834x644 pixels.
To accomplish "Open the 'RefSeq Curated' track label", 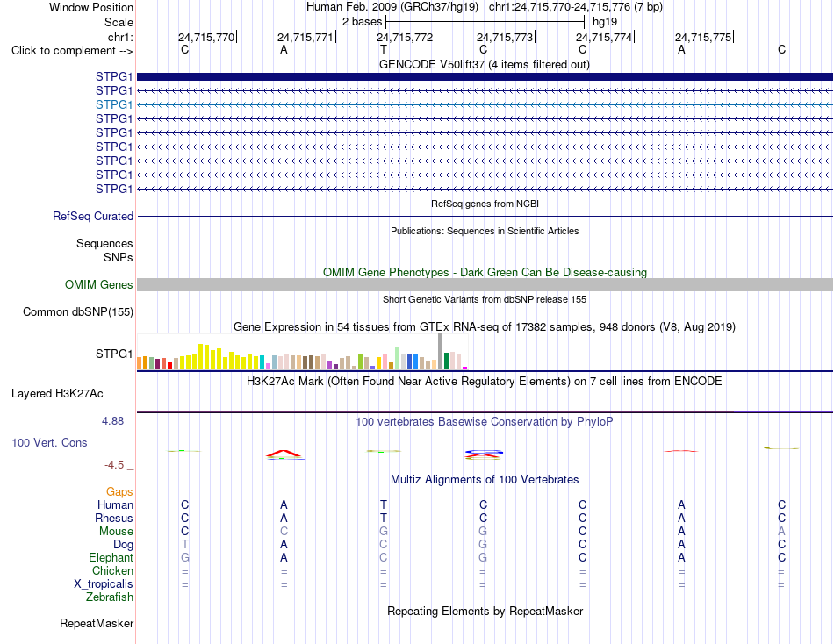I will coord(93,217).
